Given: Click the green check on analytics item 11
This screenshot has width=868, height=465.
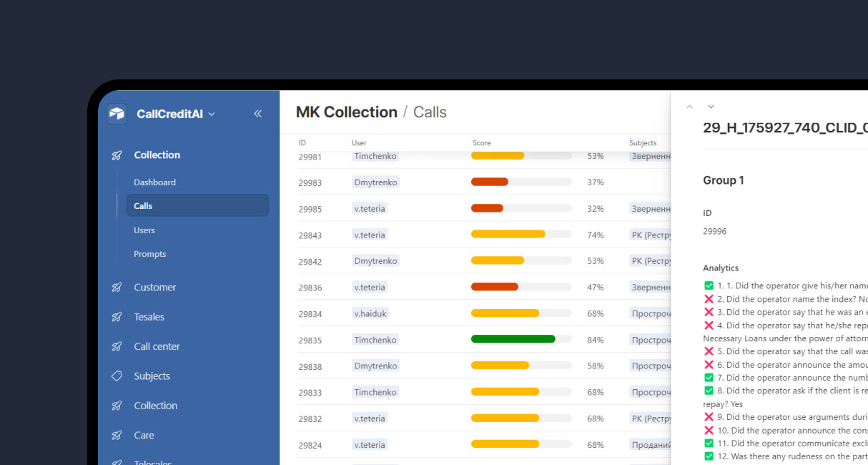Looking at the screenshot, I should [709, 444].
